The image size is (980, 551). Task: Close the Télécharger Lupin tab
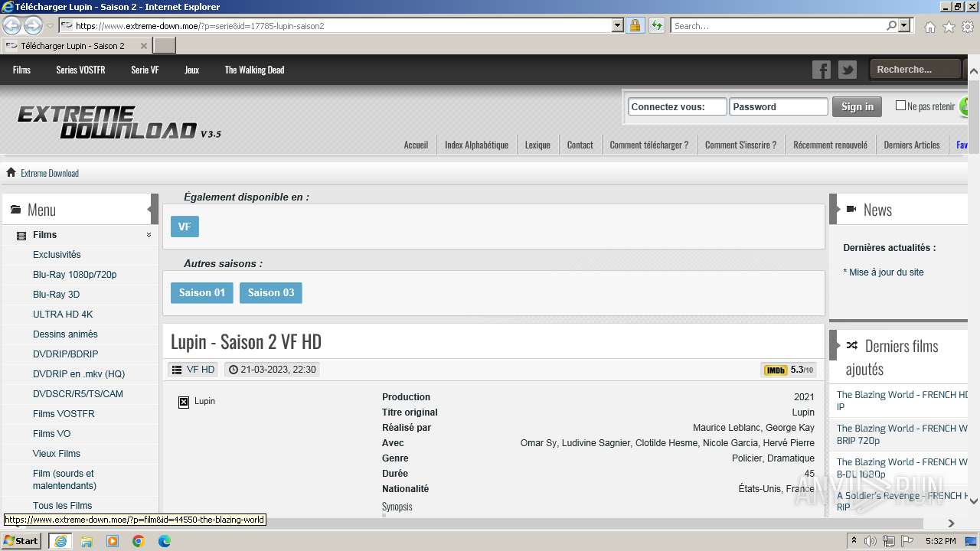pyautogui.click(x=144, y=46)
